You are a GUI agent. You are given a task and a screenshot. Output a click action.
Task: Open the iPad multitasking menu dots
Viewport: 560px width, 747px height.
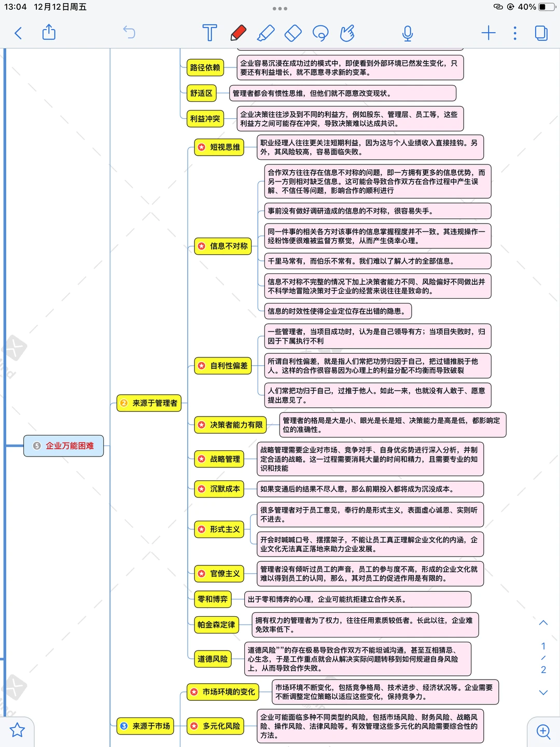click(280, 9)
